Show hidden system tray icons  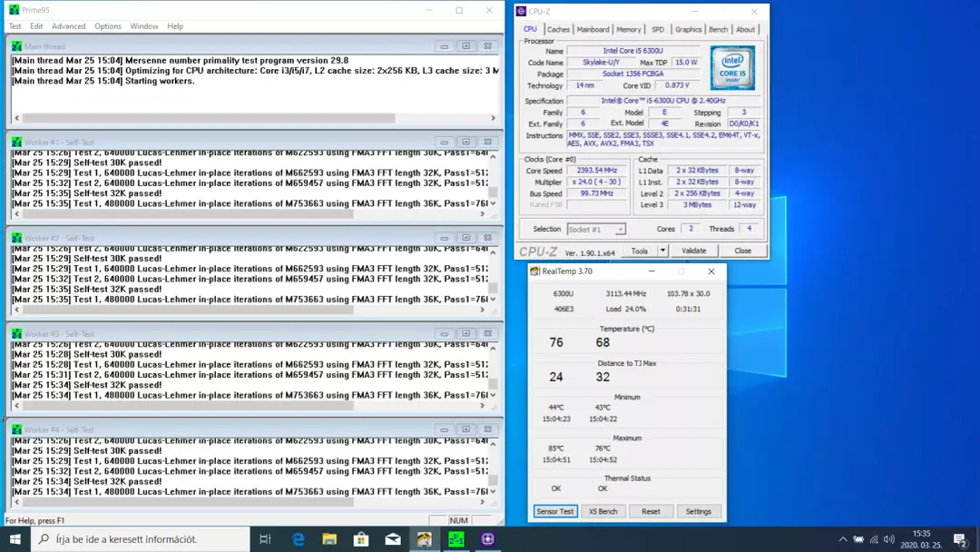843,539
